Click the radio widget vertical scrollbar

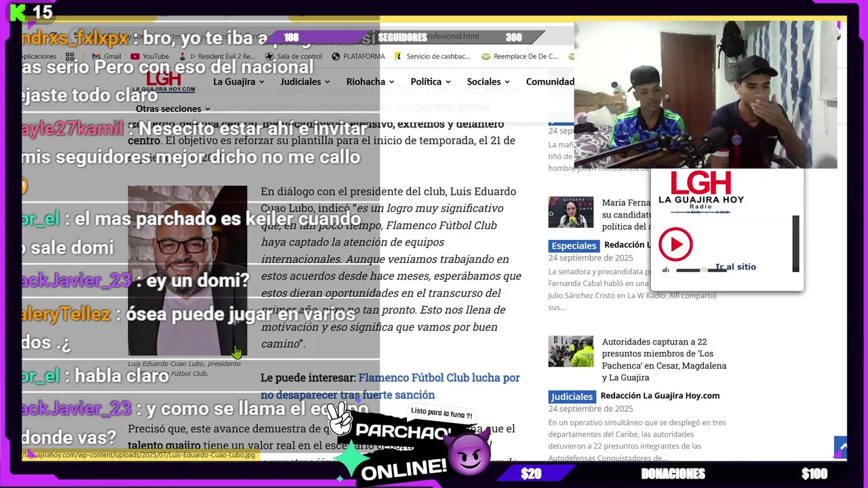[x=796, y=243]
